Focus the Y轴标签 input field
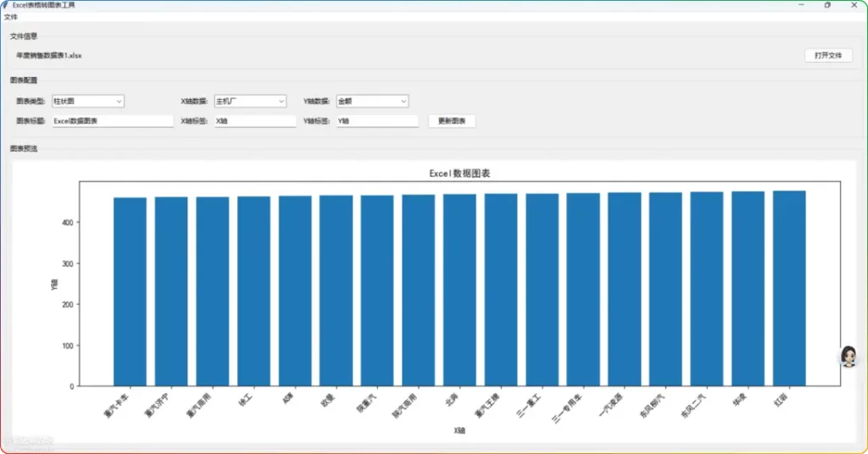868x454 pixels. click(377, 121)
